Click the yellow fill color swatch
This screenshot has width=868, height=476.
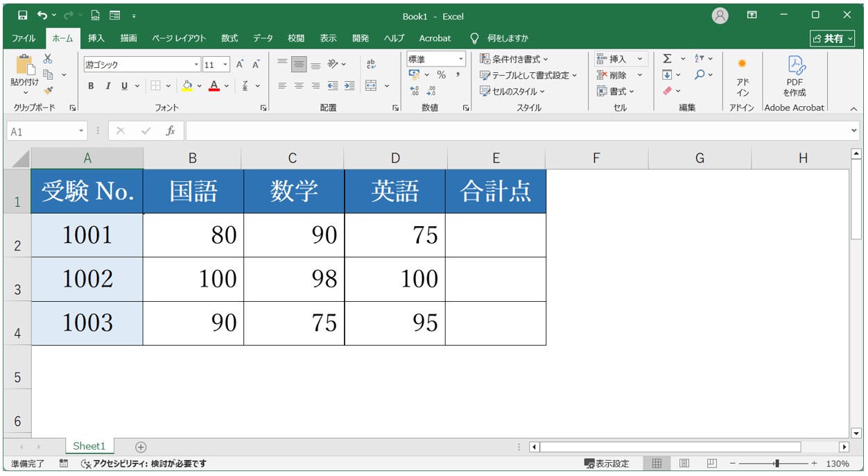click(186, 86)
